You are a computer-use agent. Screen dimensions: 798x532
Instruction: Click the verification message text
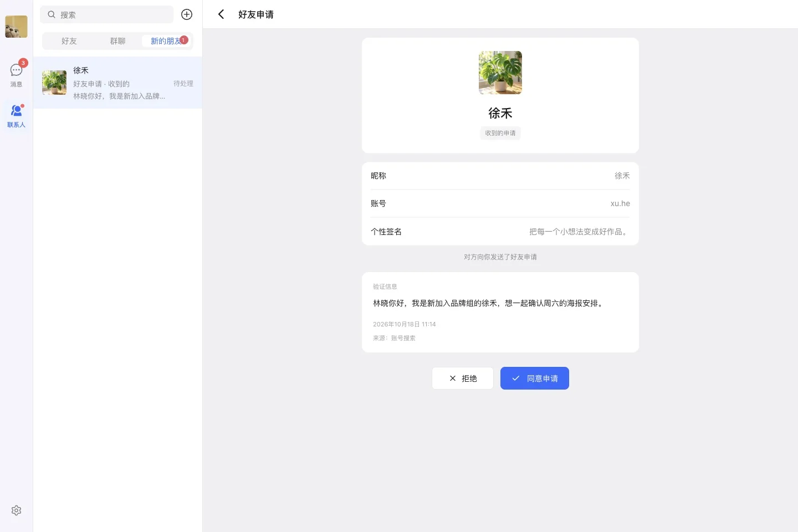(489, 303)
